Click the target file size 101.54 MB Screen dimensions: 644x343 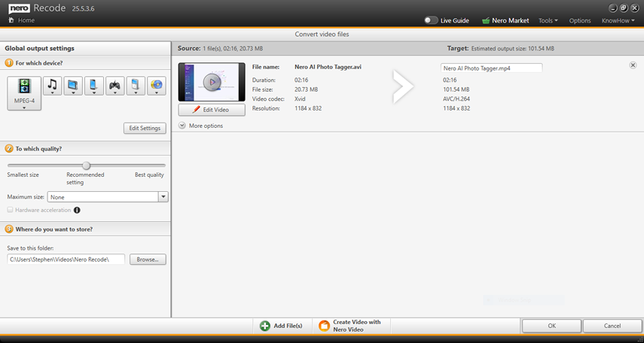click(456, 90)
